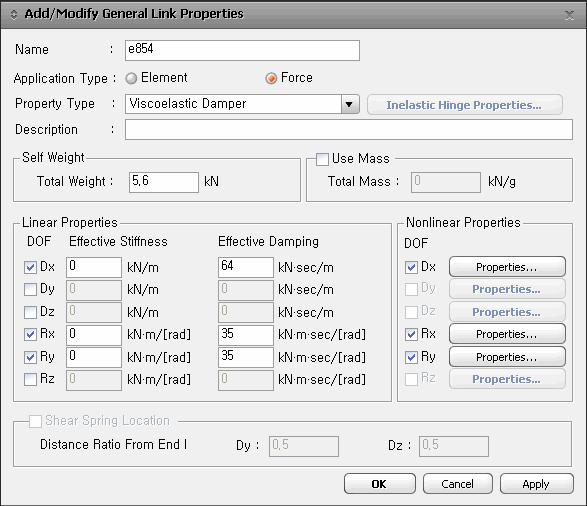Enable the Use Mass checkbox
Image resolution: width=587 pixels, height=506 pixels.
tap(322, 159)
